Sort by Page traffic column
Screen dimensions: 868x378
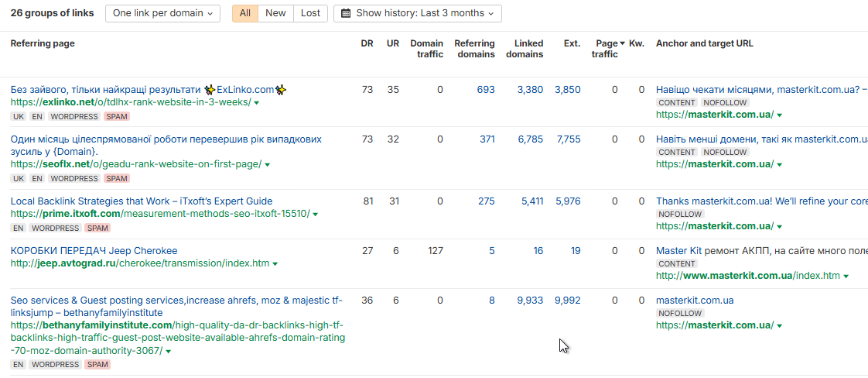[x=607, y=49]
